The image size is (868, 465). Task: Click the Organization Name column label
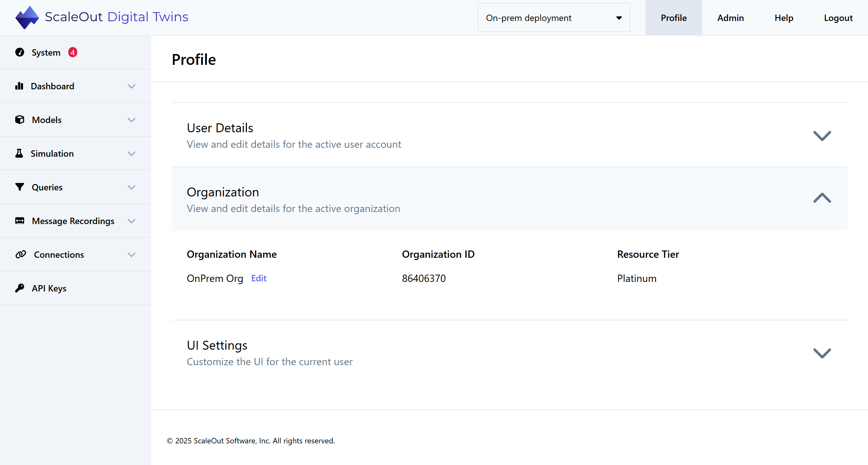tap(232, 254)
